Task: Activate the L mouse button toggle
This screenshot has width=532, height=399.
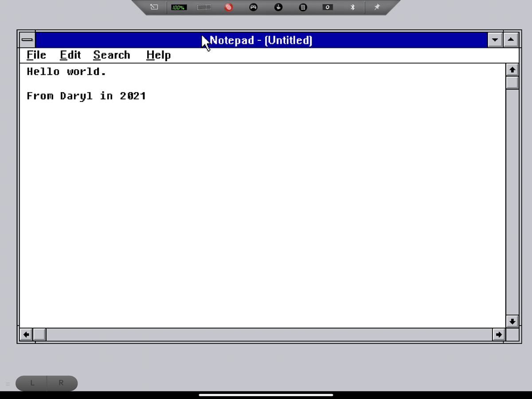Action: point(31,383)
